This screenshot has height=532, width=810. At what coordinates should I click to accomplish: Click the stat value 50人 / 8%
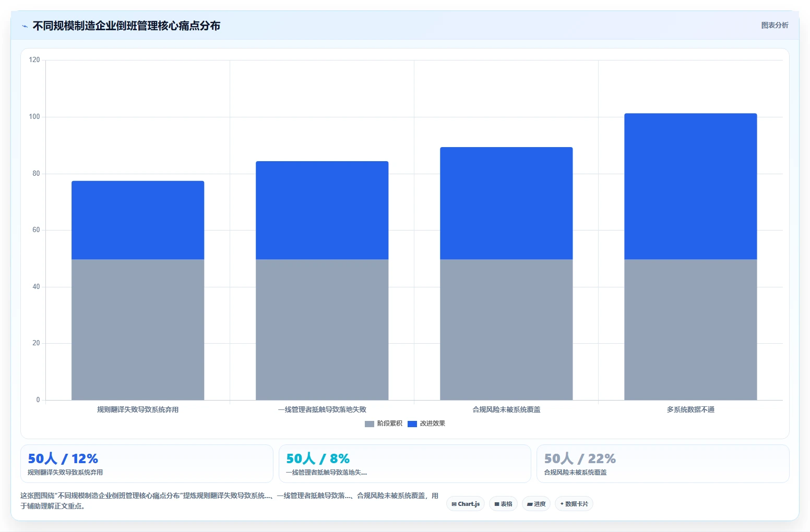pyautogui.click(x=318, y=458)
